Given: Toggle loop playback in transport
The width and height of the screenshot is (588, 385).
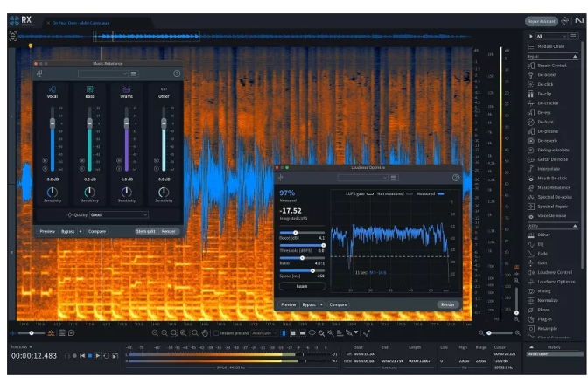Looking at the screenshot, I should [106, 356].
